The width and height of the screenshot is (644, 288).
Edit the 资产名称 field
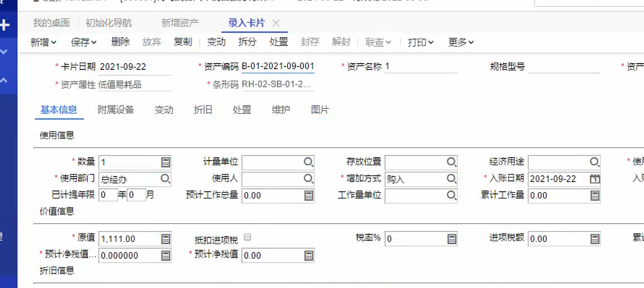421,67
